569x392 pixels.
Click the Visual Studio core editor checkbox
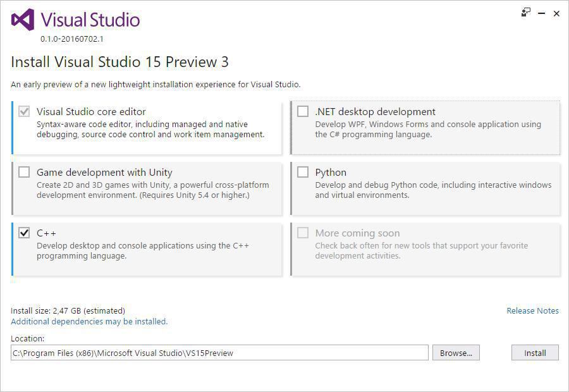24,112
